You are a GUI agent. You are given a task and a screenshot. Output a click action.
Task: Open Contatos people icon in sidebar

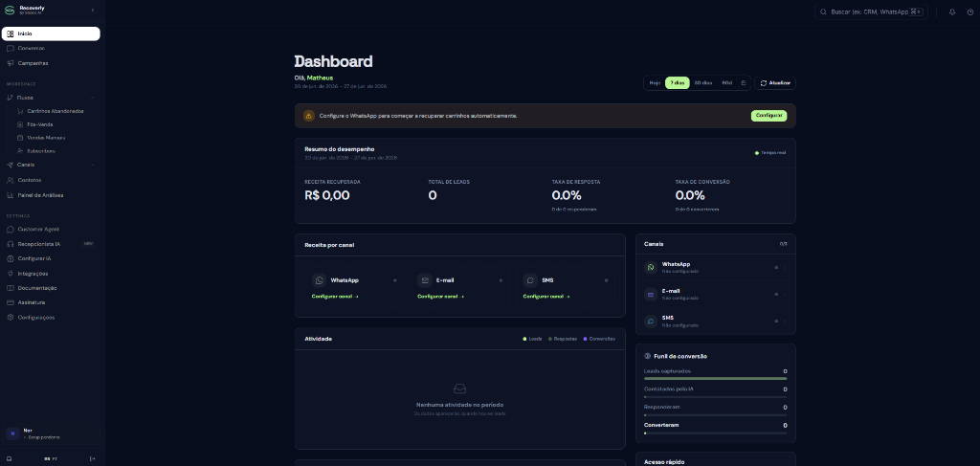(10, 180)
